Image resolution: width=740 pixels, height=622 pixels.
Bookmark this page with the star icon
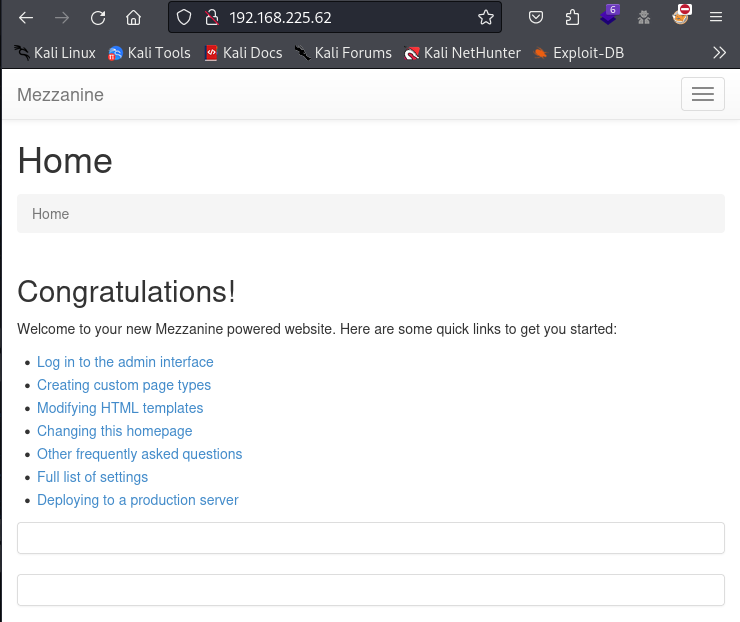(x=486, y=17)
